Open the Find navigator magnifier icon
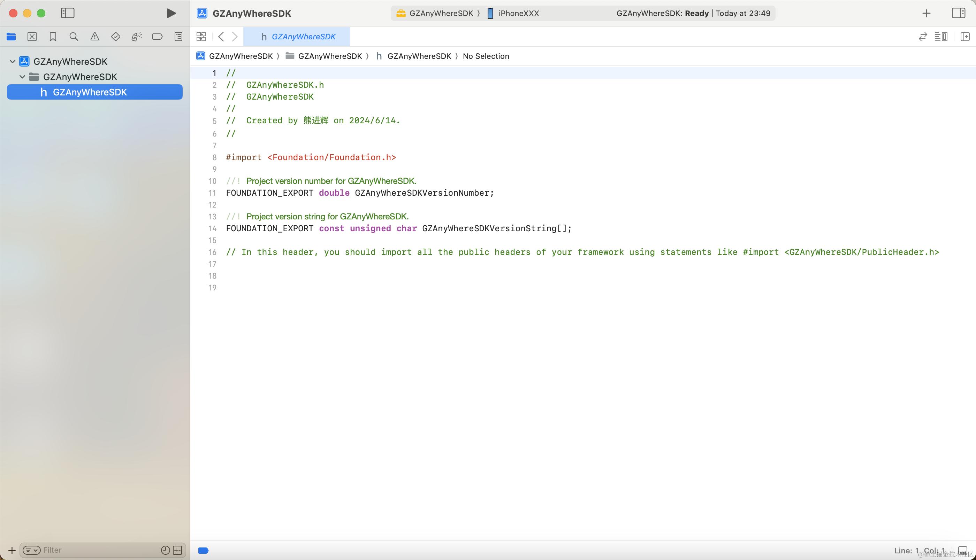The image size is (976, 560). point(74,37)
